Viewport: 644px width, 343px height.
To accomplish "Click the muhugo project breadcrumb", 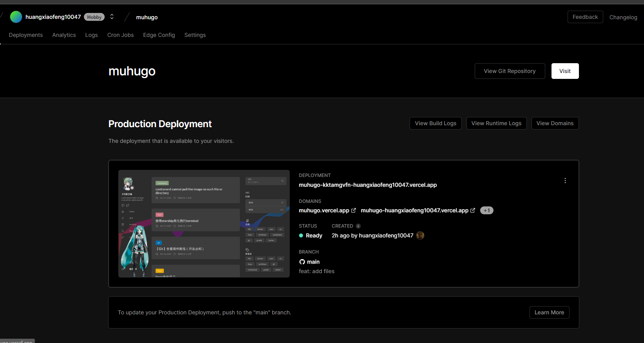I will [147, 17].
